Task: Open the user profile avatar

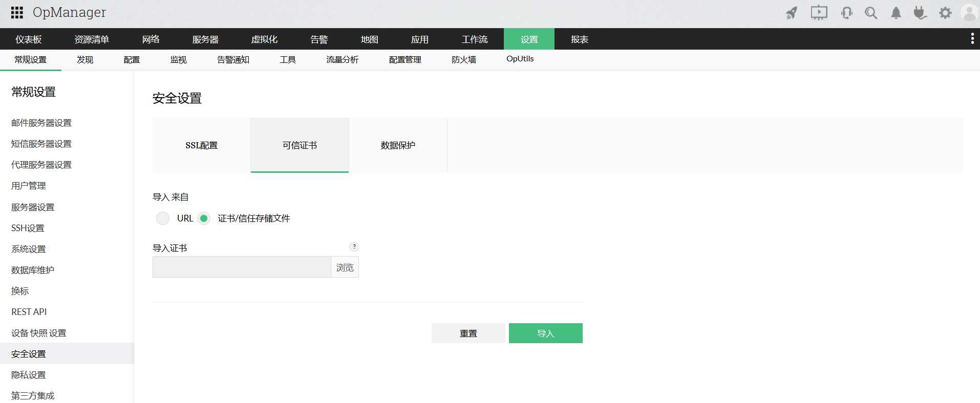Action: pos(969,13)
